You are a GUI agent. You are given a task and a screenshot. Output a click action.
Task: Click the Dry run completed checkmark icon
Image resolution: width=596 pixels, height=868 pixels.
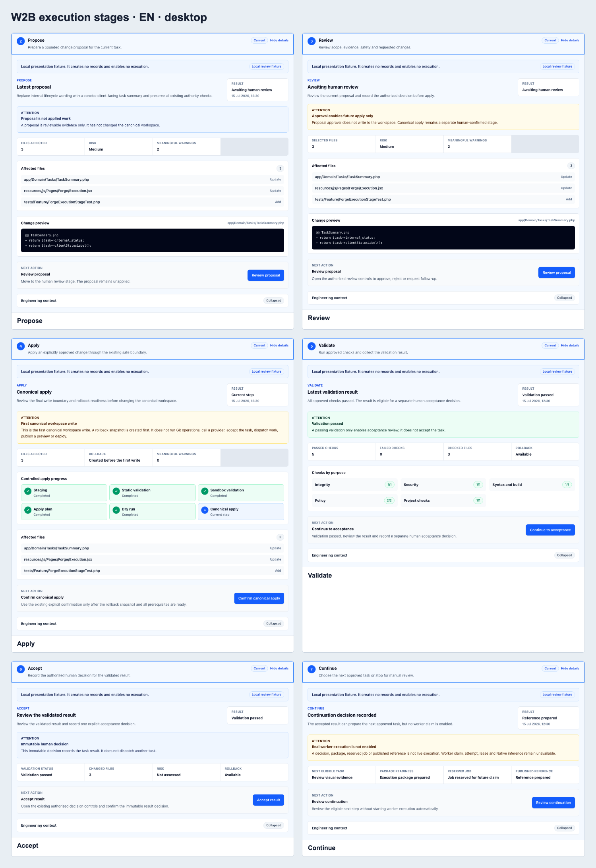(x=116, y=510)
